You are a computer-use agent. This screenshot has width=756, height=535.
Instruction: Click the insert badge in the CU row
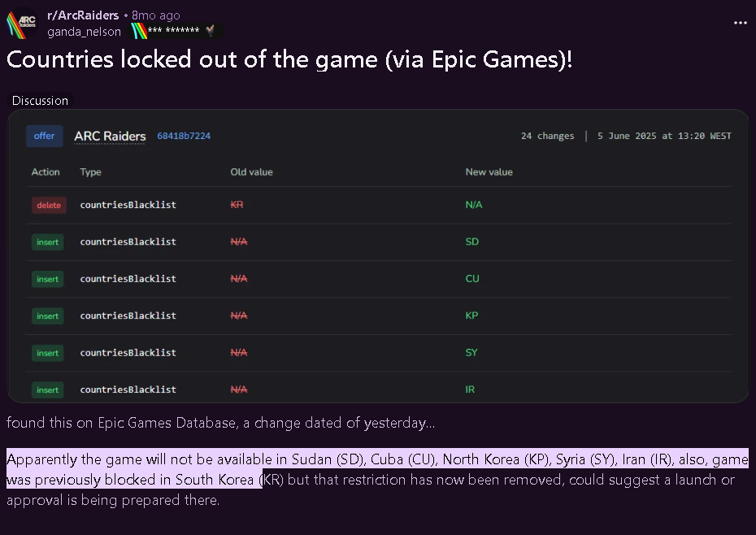pos(48,279)
